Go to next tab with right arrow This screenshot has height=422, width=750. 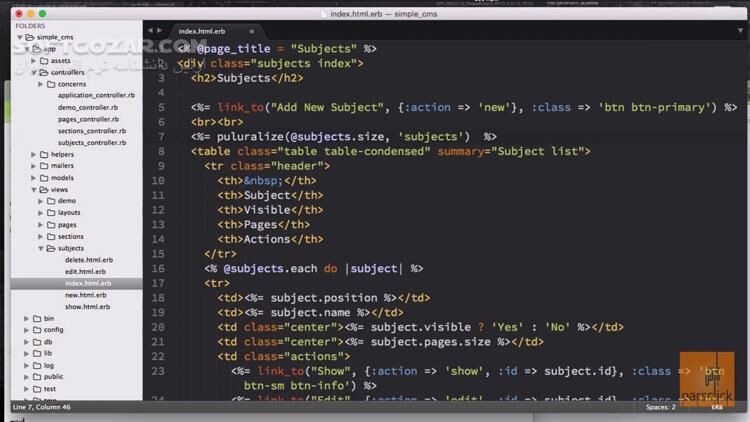tap(160, 31)
